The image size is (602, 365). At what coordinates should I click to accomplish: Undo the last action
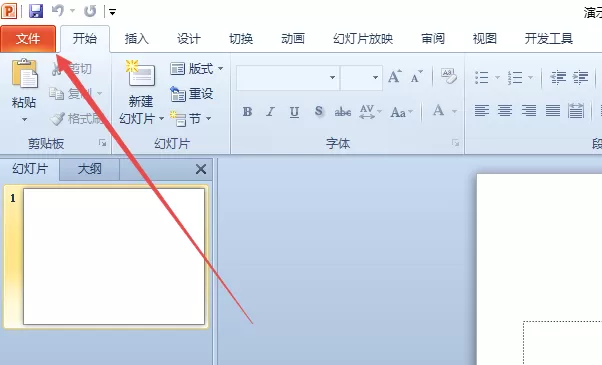tap(58, 11)
